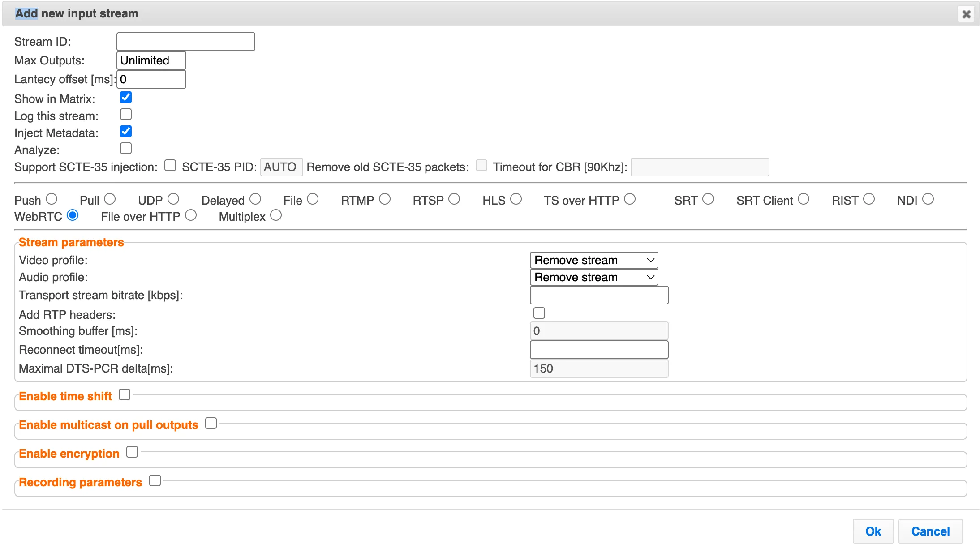Enable the Recording parameters checkbox
The image size is (980, 557).
[155, 480]
